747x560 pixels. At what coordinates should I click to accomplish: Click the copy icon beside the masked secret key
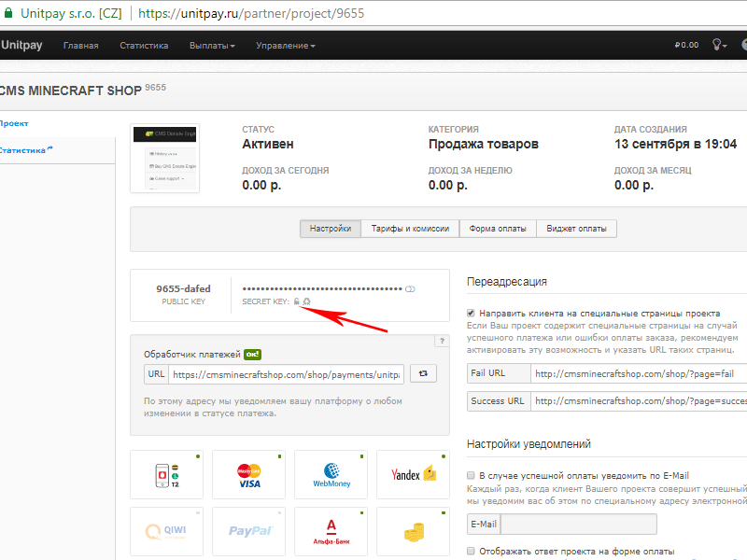pos(409,289)
